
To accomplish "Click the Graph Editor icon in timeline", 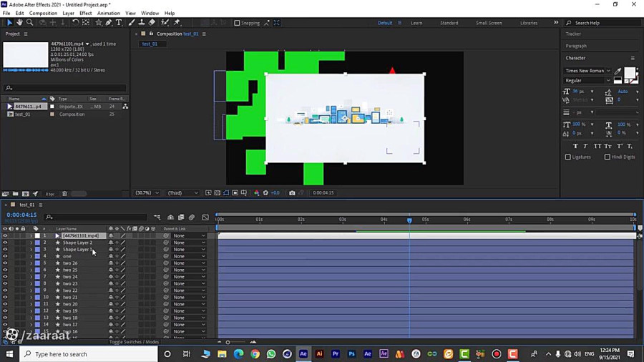I will tap(205, 217).
